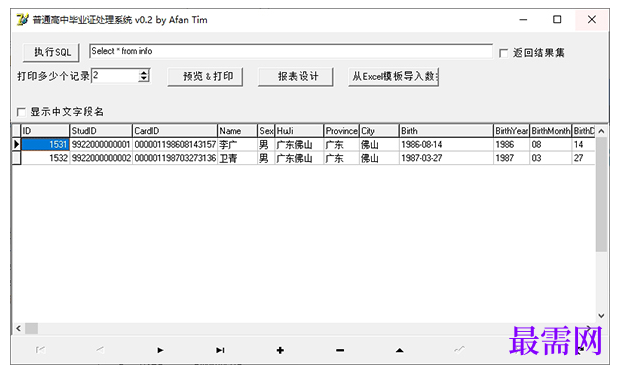Select Birth cell 1986-08-14

(x=446, y=144)
